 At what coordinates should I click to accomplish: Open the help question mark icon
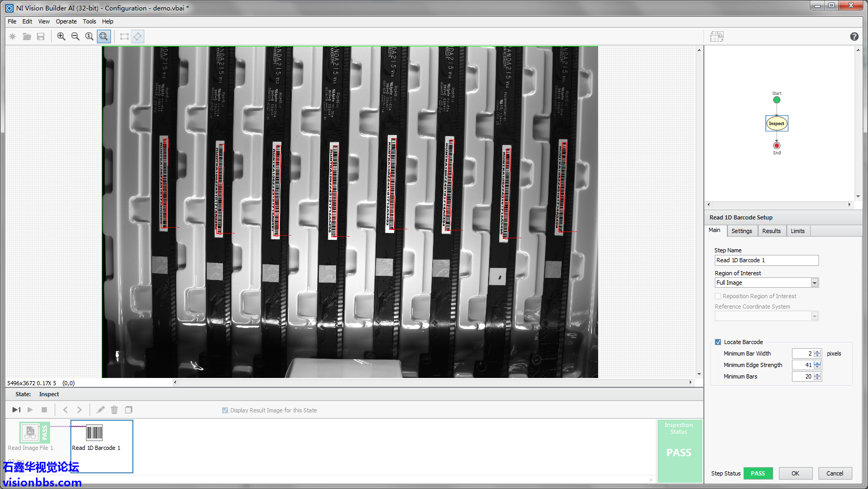coord(854,36)
